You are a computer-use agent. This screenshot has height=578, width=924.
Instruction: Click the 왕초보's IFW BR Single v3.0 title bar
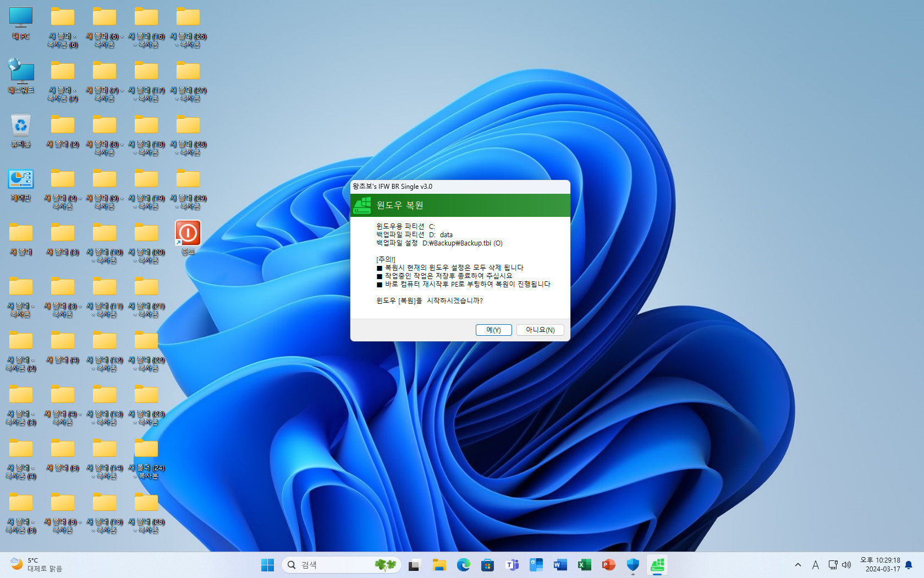click(x=460, y=187)
